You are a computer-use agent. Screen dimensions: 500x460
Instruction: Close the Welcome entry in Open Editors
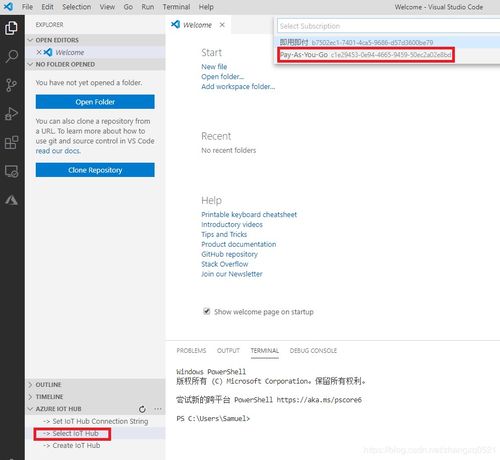tap(39, 52)
